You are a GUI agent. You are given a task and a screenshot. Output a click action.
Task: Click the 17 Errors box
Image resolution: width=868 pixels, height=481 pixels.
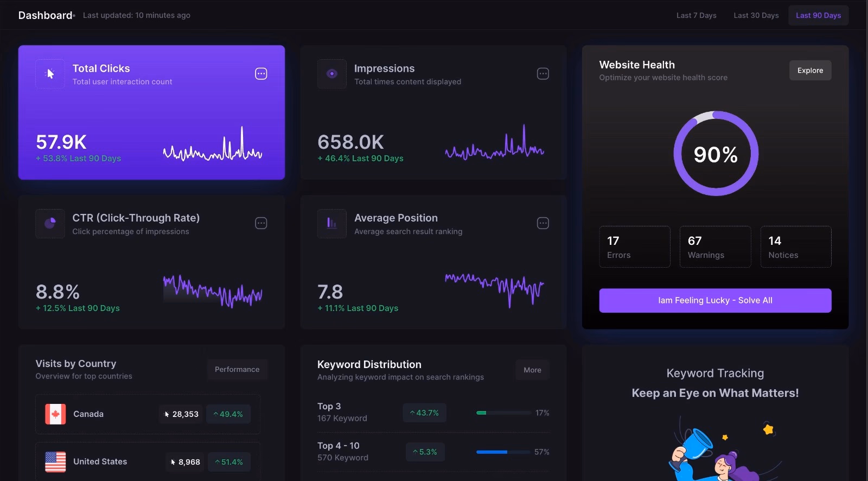[x=635, y=247]
